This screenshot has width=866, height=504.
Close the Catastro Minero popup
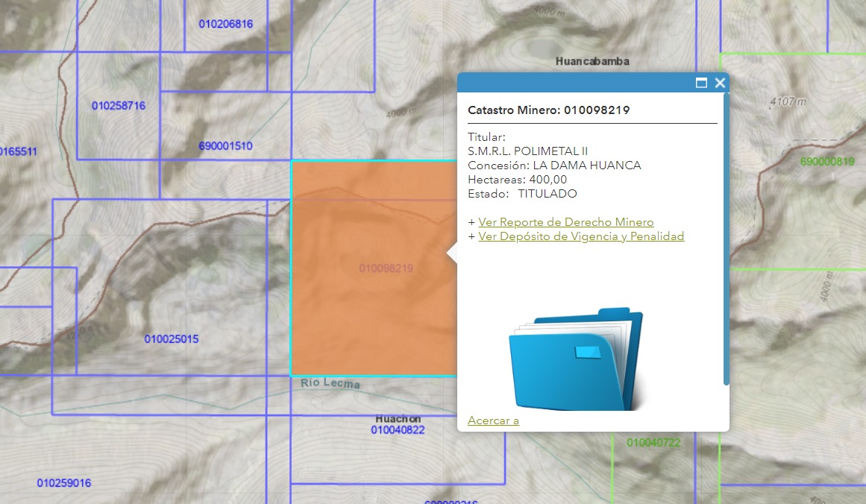click(720, 83)
